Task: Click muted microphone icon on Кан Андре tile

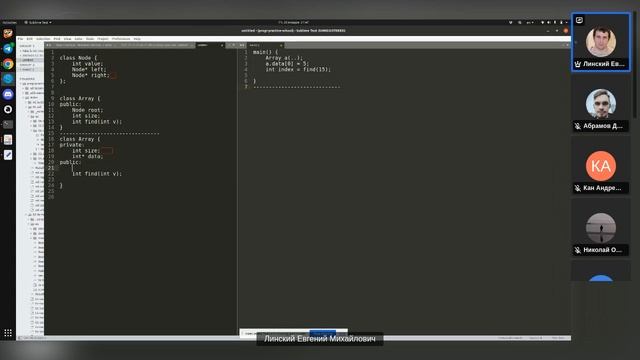Action: [x=578, y=188]
